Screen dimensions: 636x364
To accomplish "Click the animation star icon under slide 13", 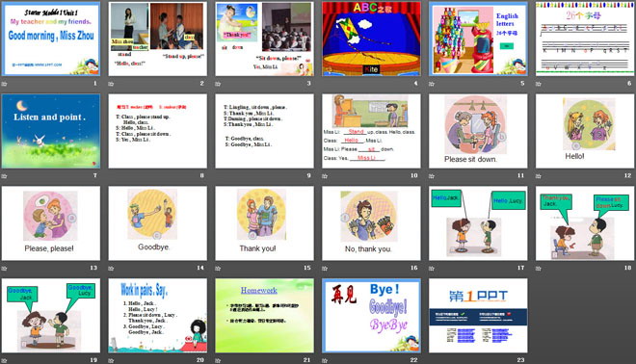I will [x=5, y=269].
